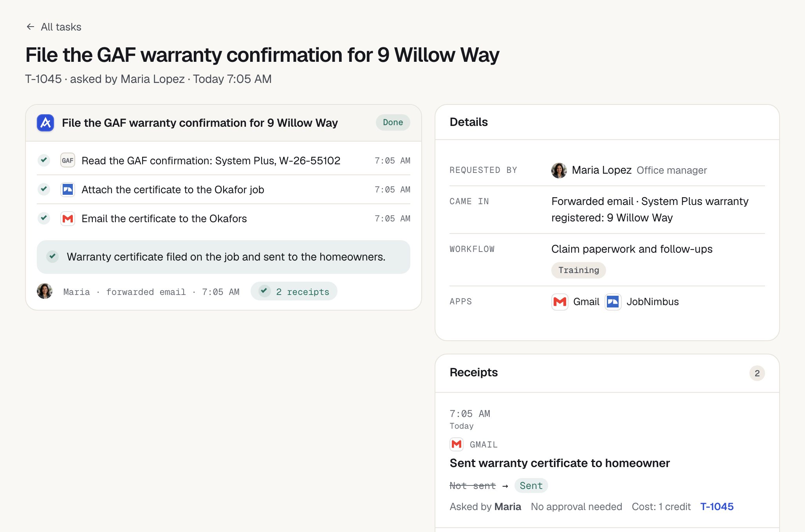805x532 pixels.
Task: Click 'Gmail' label in Apps row
Action: click(x=586, y=302)
